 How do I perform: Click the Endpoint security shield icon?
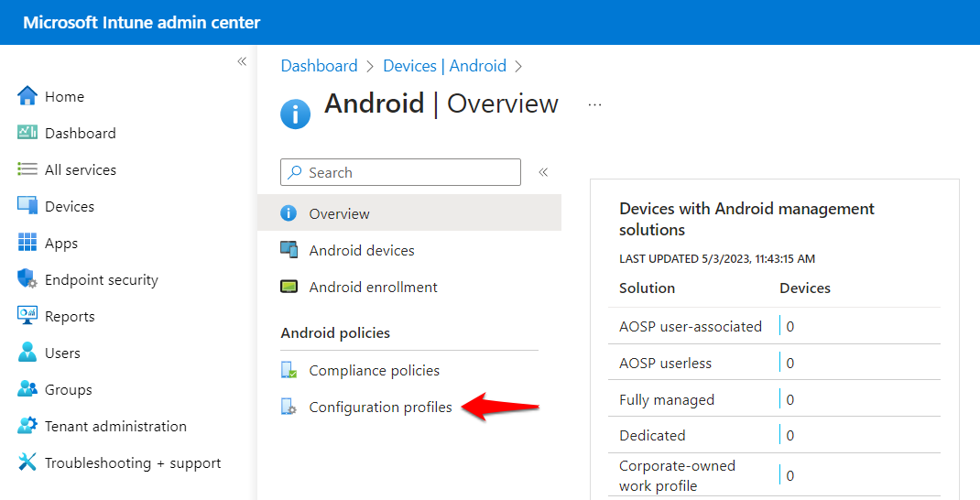point(27,278)
